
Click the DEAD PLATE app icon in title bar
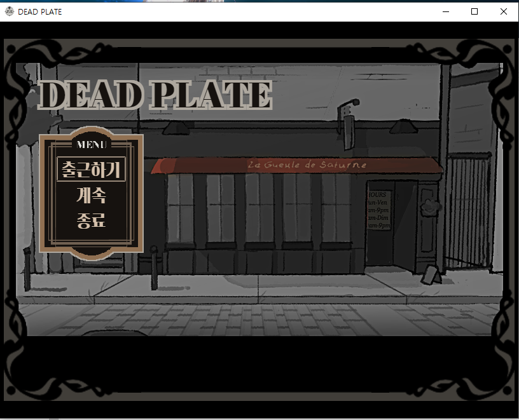click(10, 11)
